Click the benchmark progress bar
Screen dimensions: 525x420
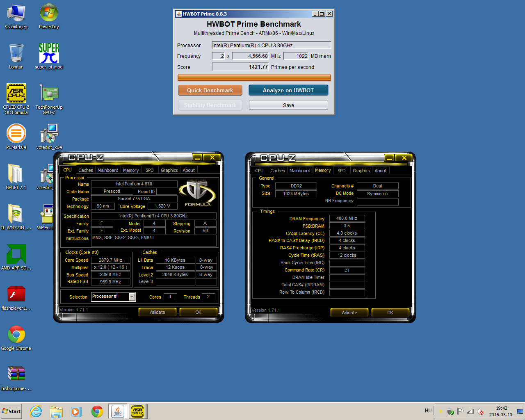(254, 78)
